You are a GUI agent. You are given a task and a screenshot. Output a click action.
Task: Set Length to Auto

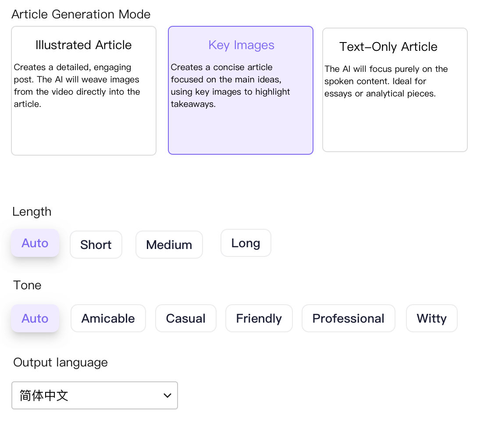[x=35, y=243]
